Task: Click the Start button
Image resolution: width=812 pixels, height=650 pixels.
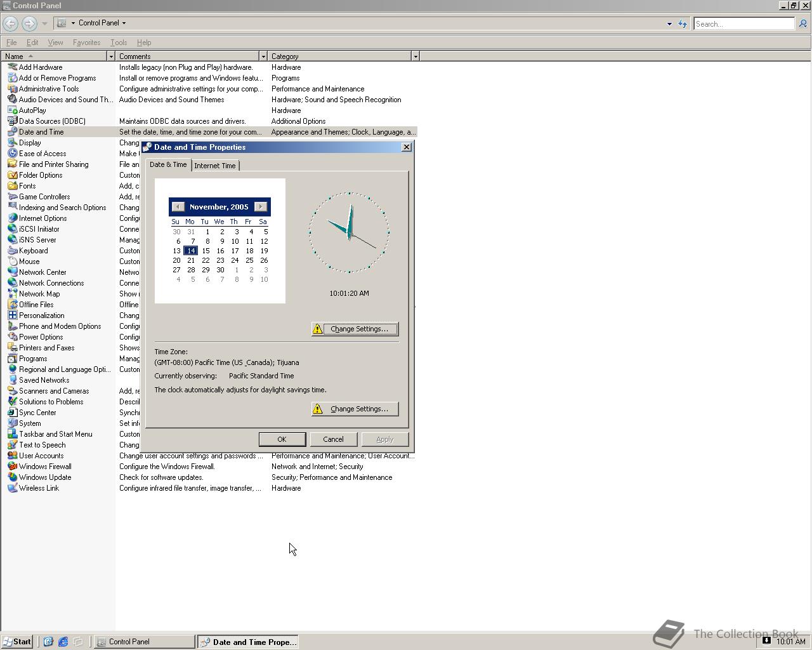Action: tap(16, 642)
